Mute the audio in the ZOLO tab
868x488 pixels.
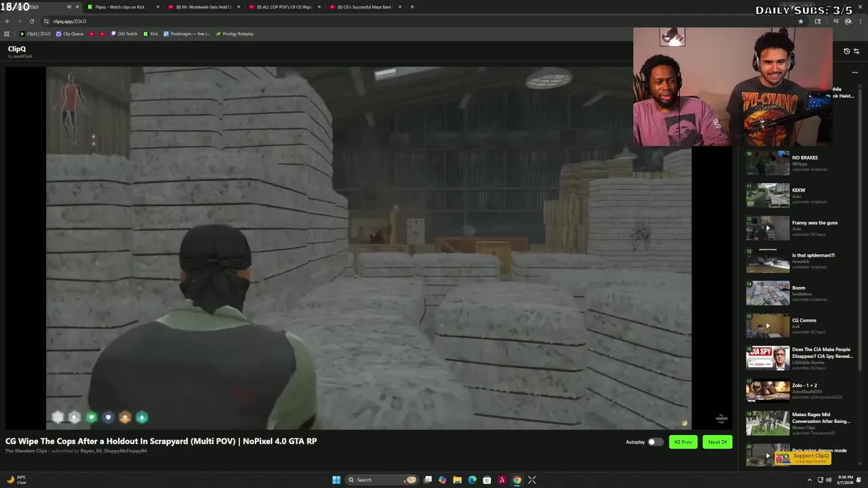[x=68, y=7]
